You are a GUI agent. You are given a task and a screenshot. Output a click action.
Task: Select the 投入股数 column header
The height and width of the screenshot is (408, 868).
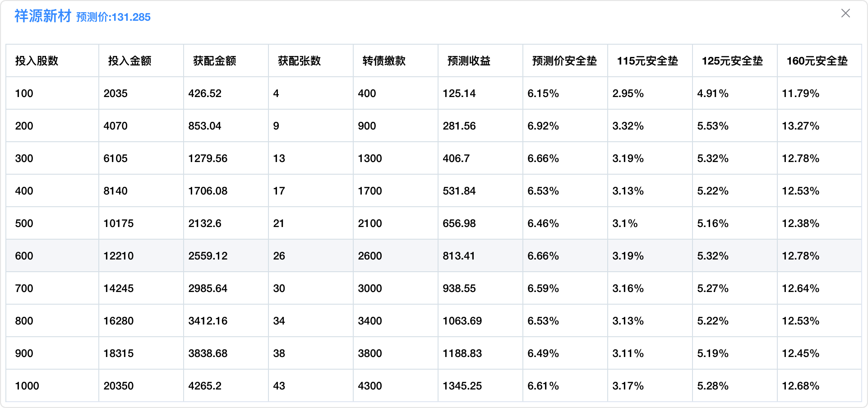coord(37,61)
